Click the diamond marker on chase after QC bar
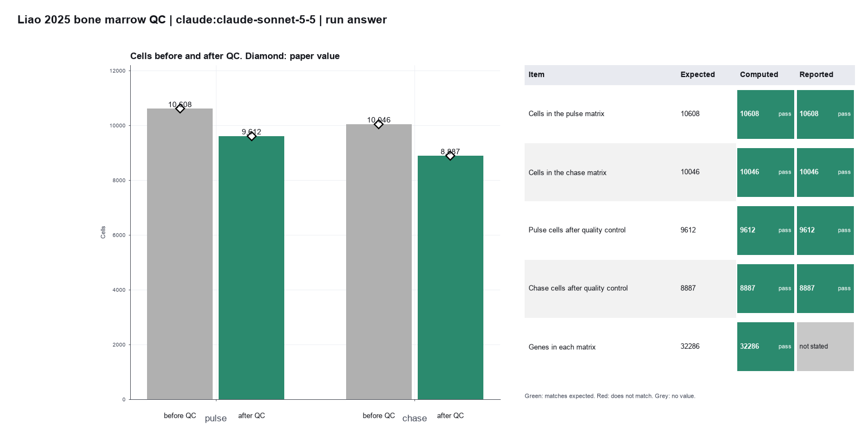 click(450, 156)
